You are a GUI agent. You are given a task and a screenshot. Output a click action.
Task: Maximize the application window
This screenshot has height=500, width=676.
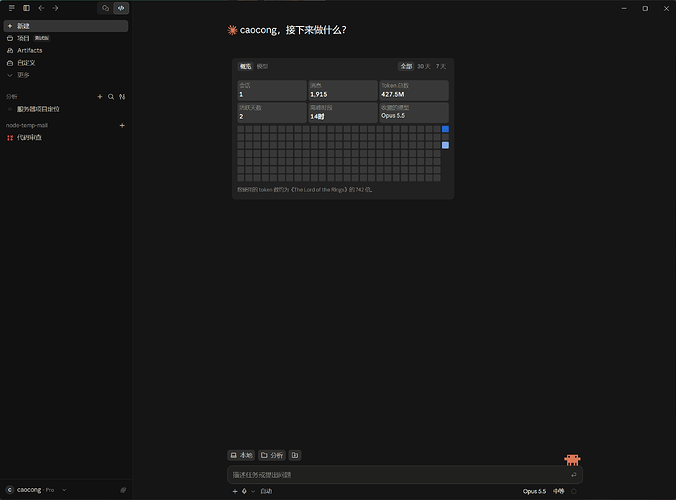645,8
